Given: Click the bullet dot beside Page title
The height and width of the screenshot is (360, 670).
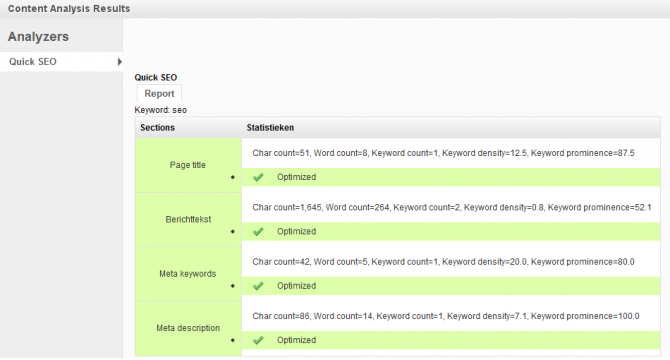Looking at the screenshot, I should [x=232, y=177].
